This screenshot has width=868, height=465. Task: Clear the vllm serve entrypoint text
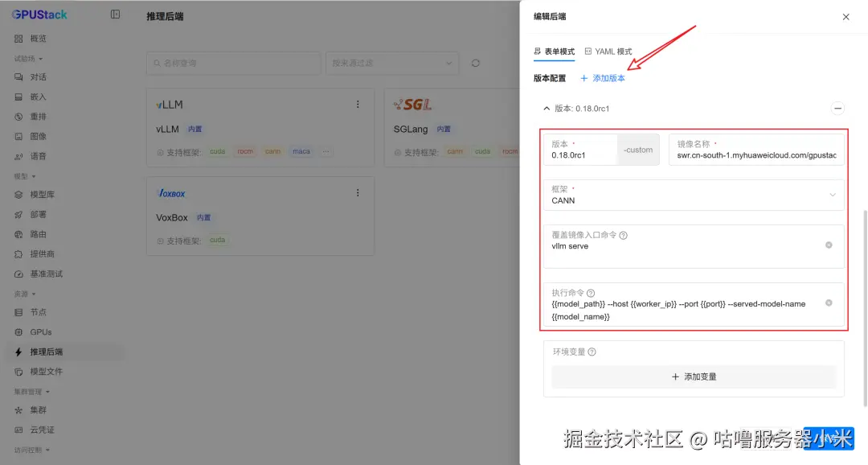coord(829,245)
